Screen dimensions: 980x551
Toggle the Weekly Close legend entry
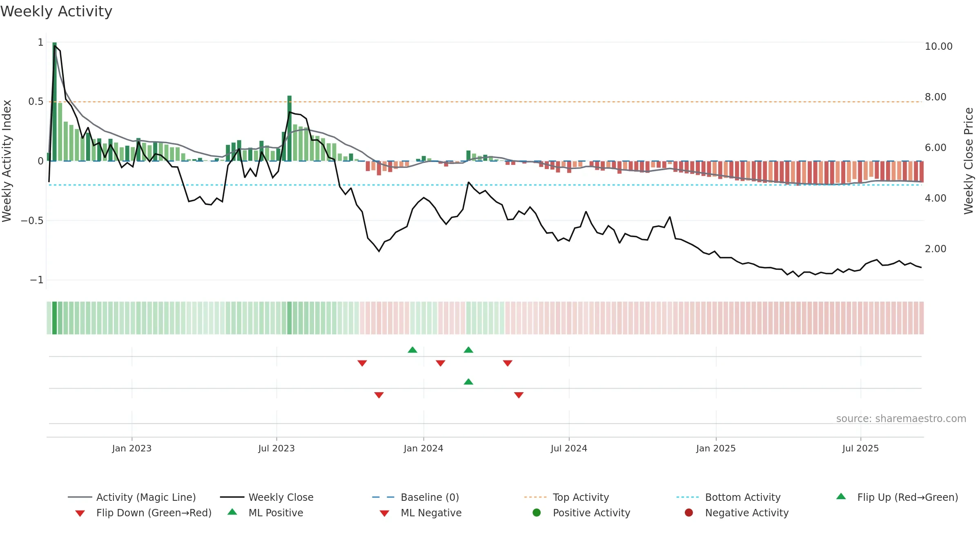coord(267,497)
